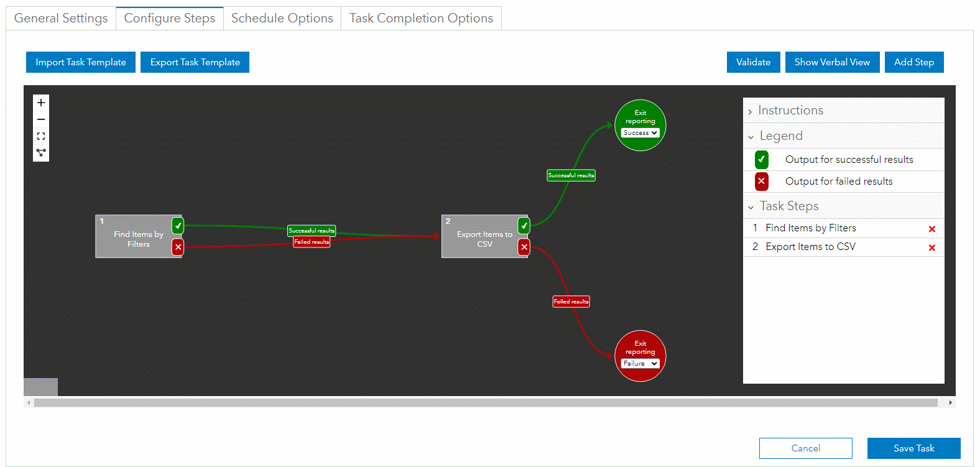980x467 pixels.
Task: Open the Schedule Options tab
Action: click(x=282, y=18)
